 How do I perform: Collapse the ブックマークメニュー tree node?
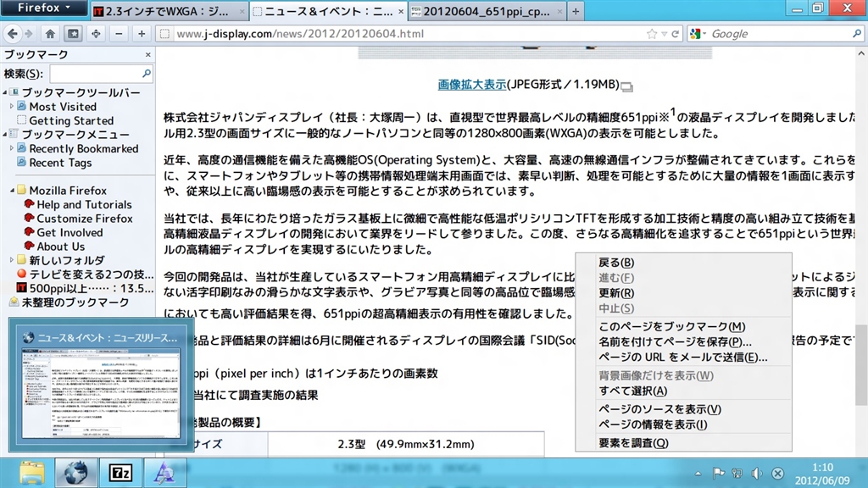click(x=5, y=134)
